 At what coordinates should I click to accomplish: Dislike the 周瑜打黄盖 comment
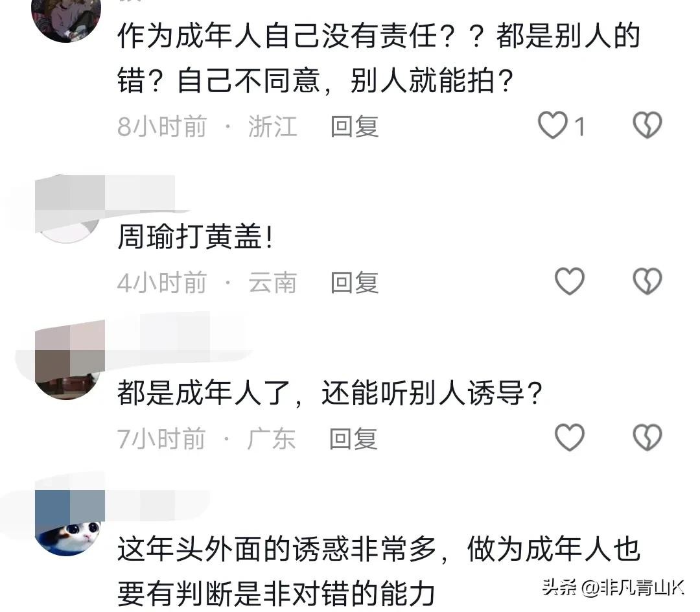(647, 281)
